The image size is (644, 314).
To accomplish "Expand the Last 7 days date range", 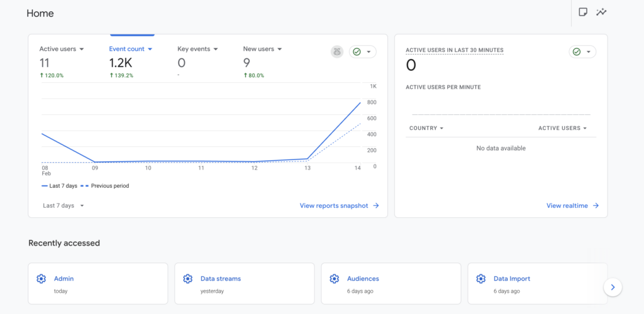I will (63, 205).
